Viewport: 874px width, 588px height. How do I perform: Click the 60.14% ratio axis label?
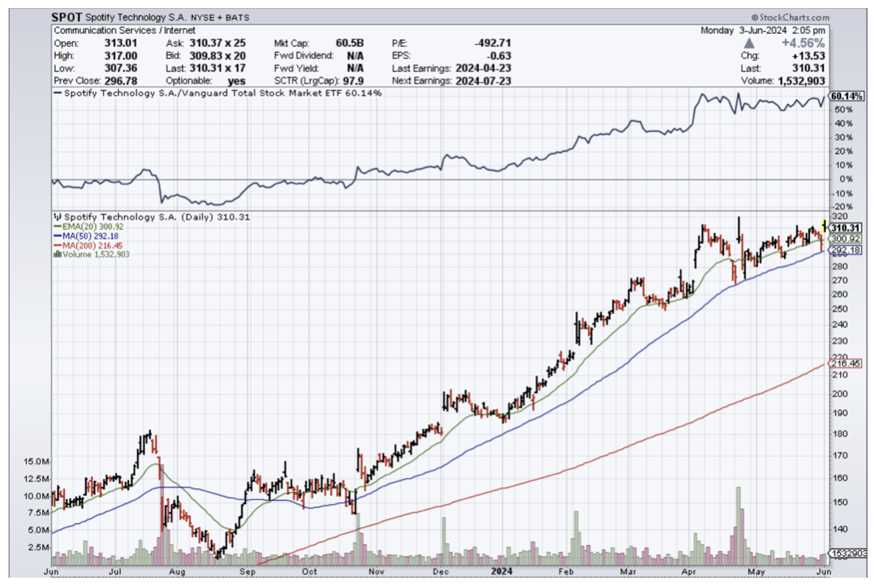(x=847, y=97)
